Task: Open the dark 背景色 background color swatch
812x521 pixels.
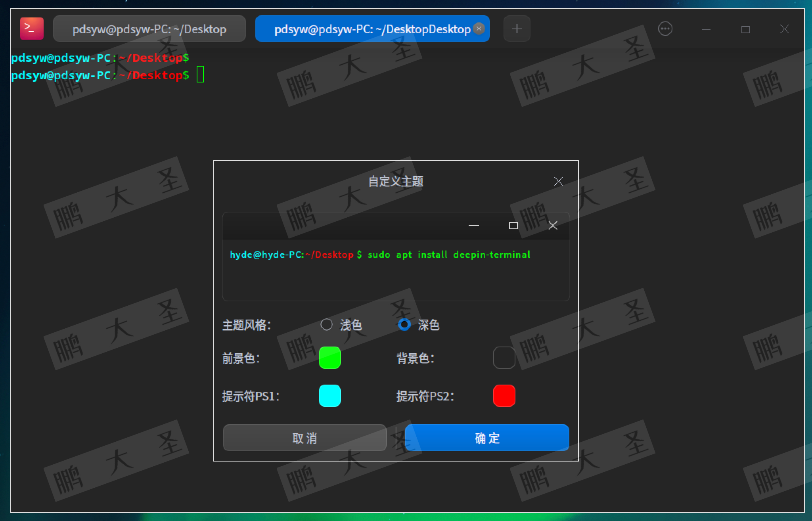Action: tap(504, 358)
